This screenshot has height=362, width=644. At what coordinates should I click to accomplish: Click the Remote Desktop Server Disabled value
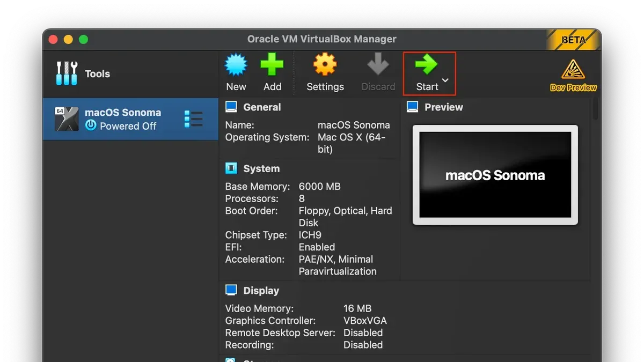pos(363,333)
